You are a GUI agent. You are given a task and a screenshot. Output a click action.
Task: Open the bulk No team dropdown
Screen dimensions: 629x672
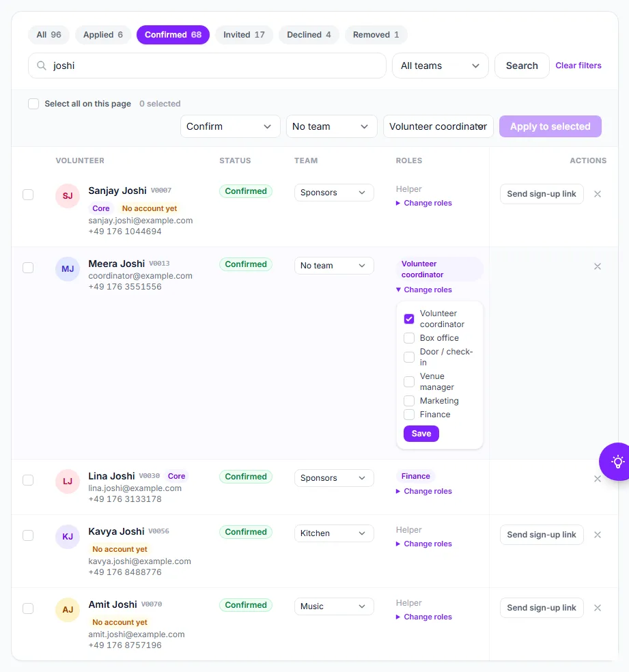pyautogui.click(x=331, y=126)
